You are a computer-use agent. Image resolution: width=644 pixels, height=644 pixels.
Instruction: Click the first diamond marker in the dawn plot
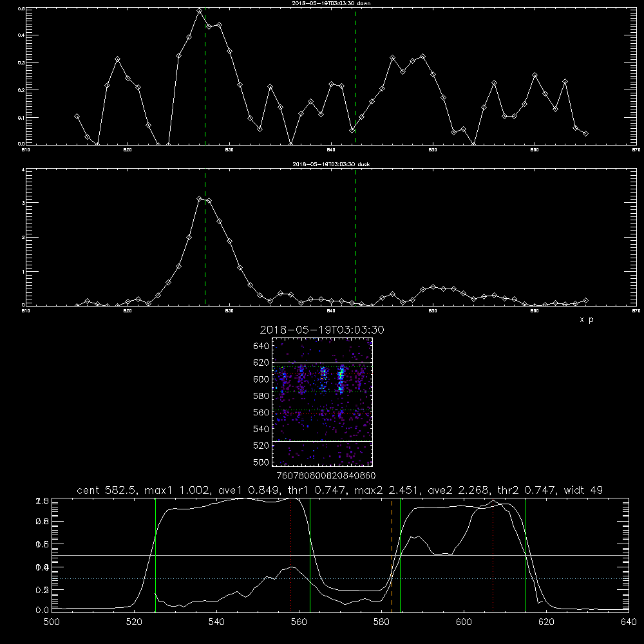coord(77,116)
